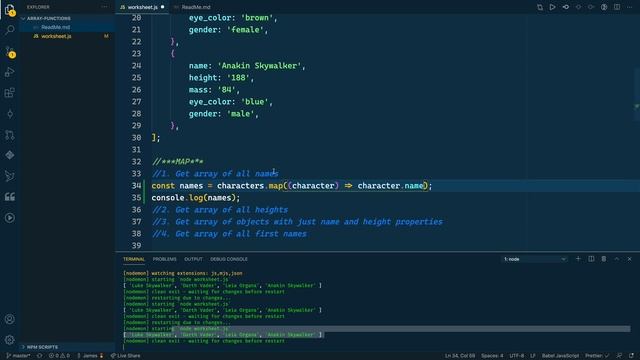640x360 pixels.
Task: Open the quotation marks icon in the activity bar
Action: (x=10, y=197)
